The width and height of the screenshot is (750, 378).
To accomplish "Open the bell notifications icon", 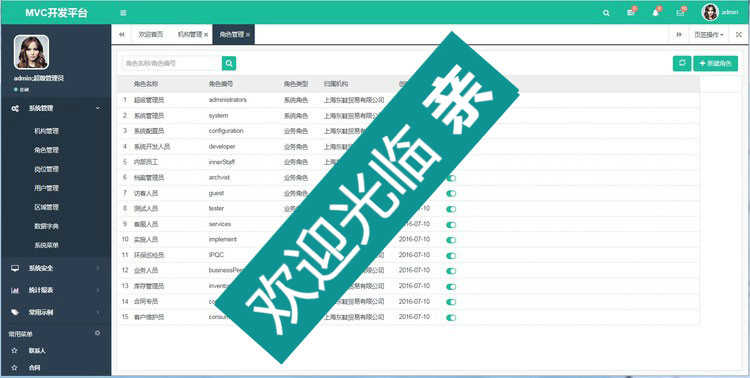I will [656, 12].
